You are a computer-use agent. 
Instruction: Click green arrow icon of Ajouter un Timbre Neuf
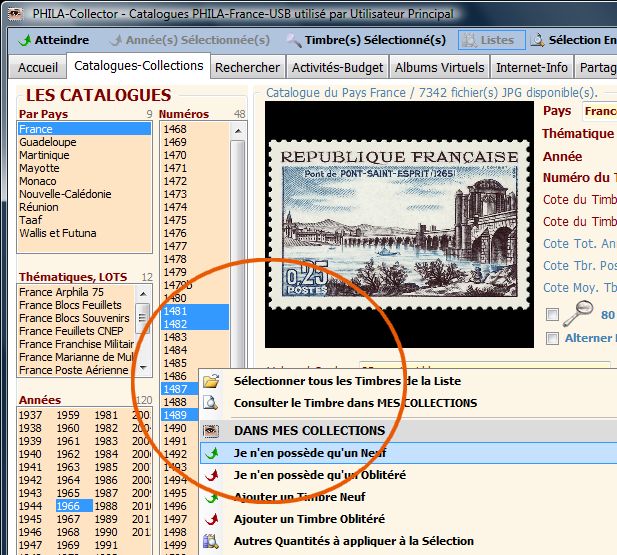coord(212,497)
